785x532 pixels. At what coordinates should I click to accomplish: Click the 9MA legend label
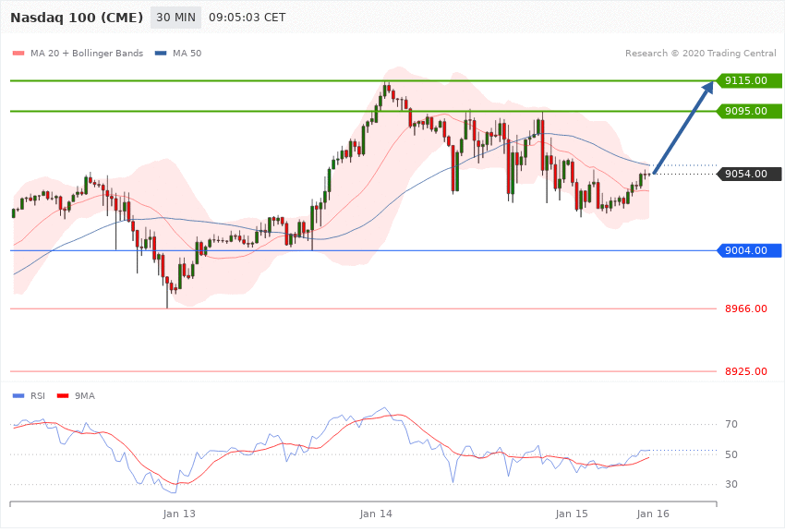pyautogui.click(x=85, y=396)
